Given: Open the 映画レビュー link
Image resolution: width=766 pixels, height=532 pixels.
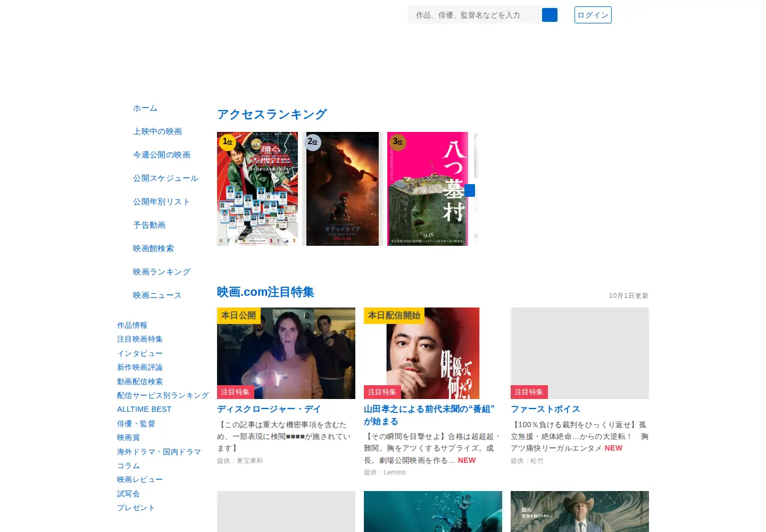Looking at the screenshot, I should (140, 479).
